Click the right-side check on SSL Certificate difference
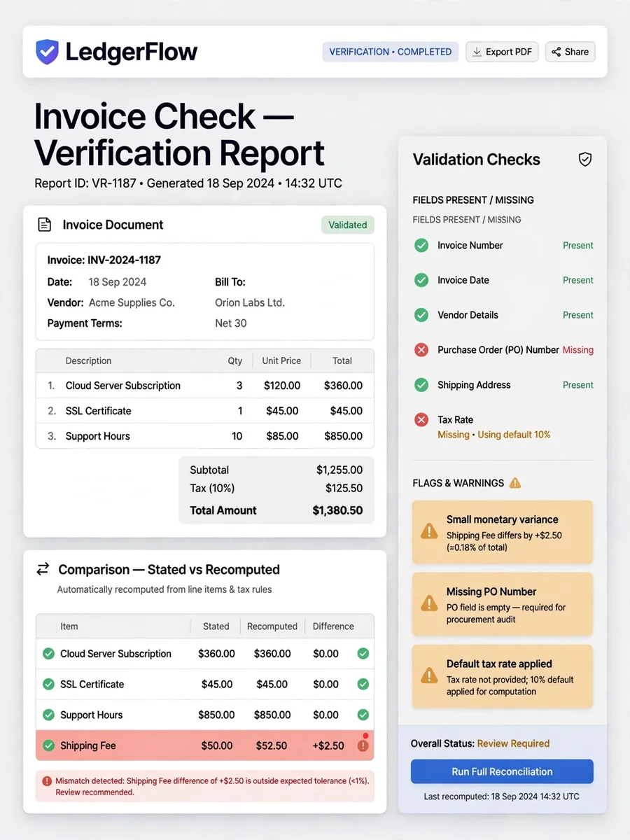This screenshot has width=630, height=840. point(363,685)
